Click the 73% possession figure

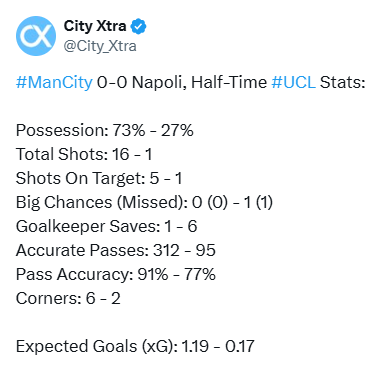[129, 130]
